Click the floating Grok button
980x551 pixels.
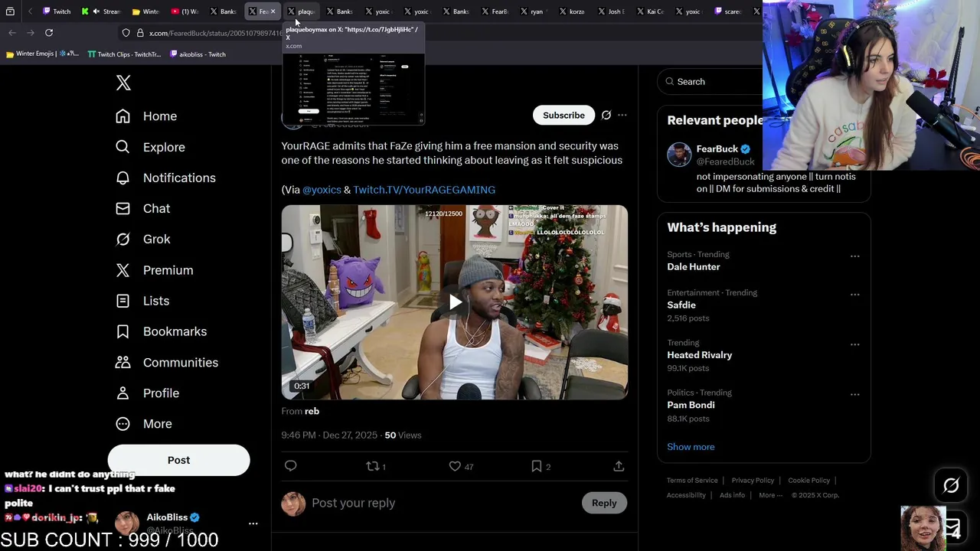pyautogui.click(x=951, y=485)
